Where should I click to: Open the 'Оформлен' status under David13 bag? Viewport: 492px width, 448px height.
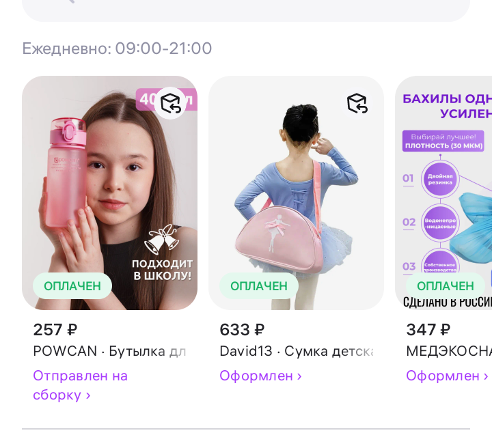(261, 376)
